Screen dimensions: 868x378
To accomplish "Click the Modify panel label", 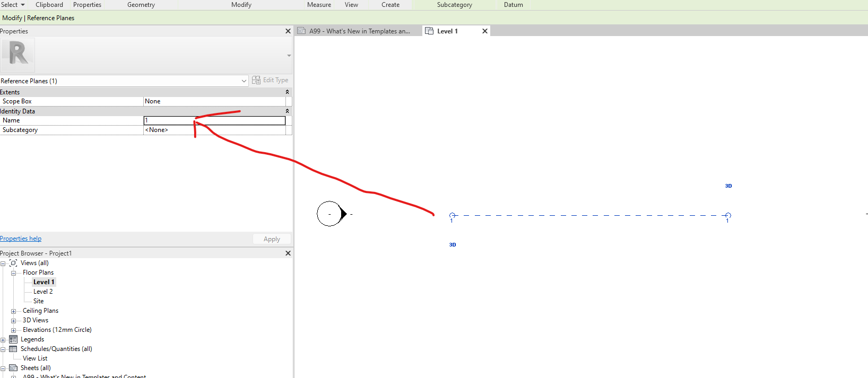I will coord(241,5).
